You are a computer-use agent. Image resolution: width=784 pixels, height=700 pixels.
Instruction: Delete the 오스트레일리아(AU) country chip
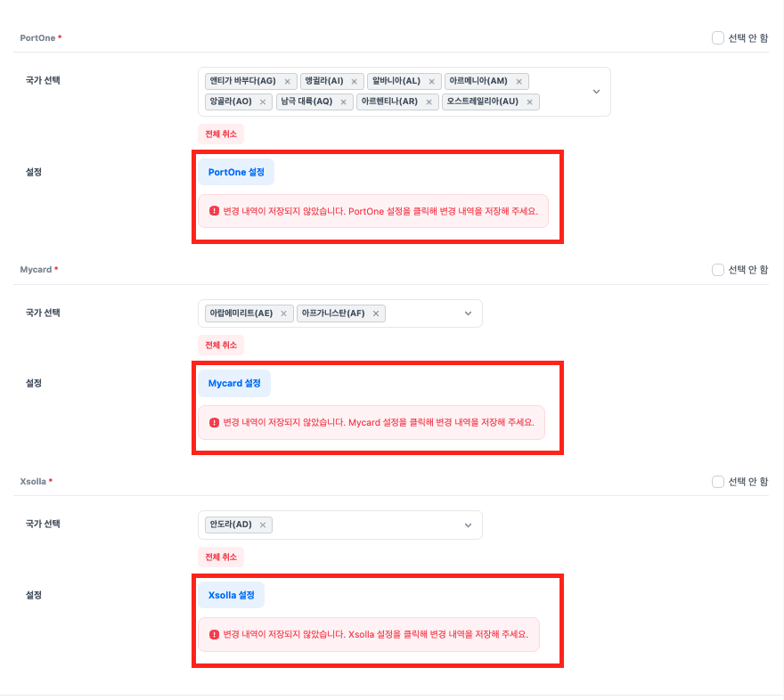[530, 102]
